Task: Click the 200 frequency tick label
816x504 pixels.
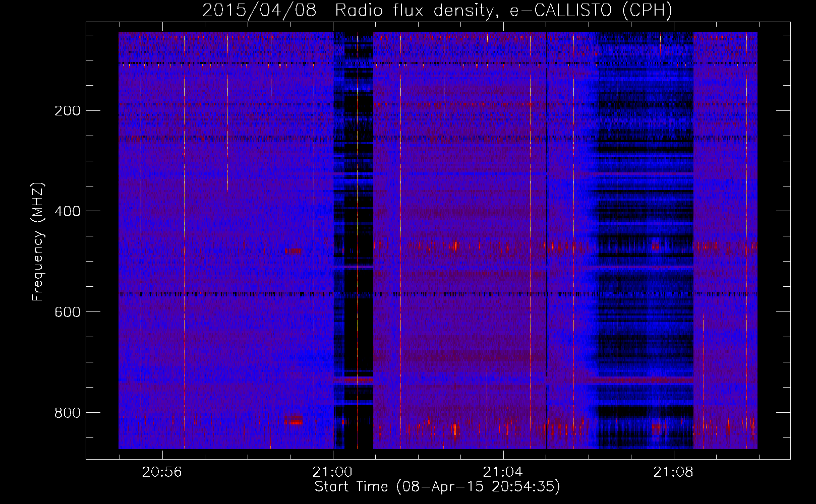Action: click(x=68, y=110)
